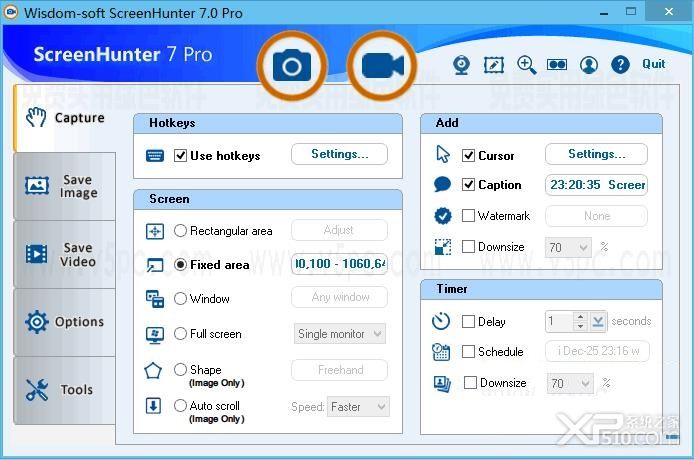The width and height of the screenshot is (694, 460).
Task: Open the user account icon
Action: point(589,65)
